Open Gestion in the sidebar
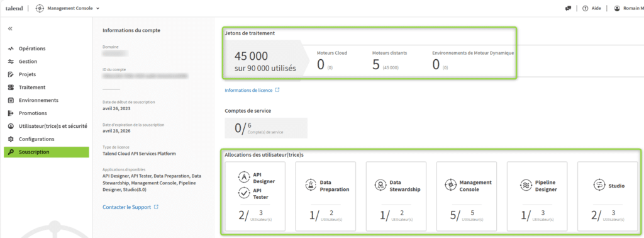Viewport: 644px width, 238px height. (x=28, y=61)
